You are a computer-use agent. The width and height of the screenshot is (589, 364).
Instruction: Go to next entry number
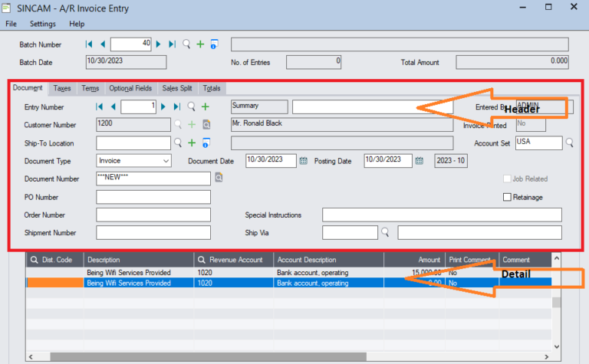[x=163, y=107]
